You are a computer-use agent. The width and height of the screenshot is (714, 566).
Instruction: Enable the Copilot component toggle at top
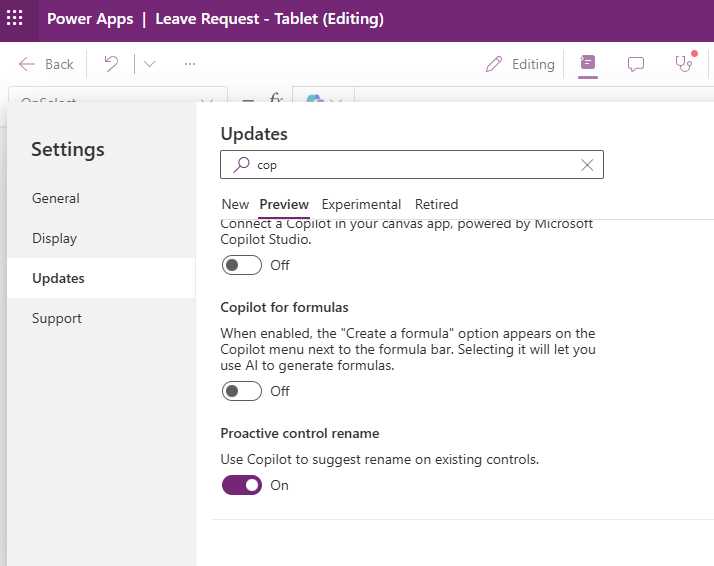[241, 265]
